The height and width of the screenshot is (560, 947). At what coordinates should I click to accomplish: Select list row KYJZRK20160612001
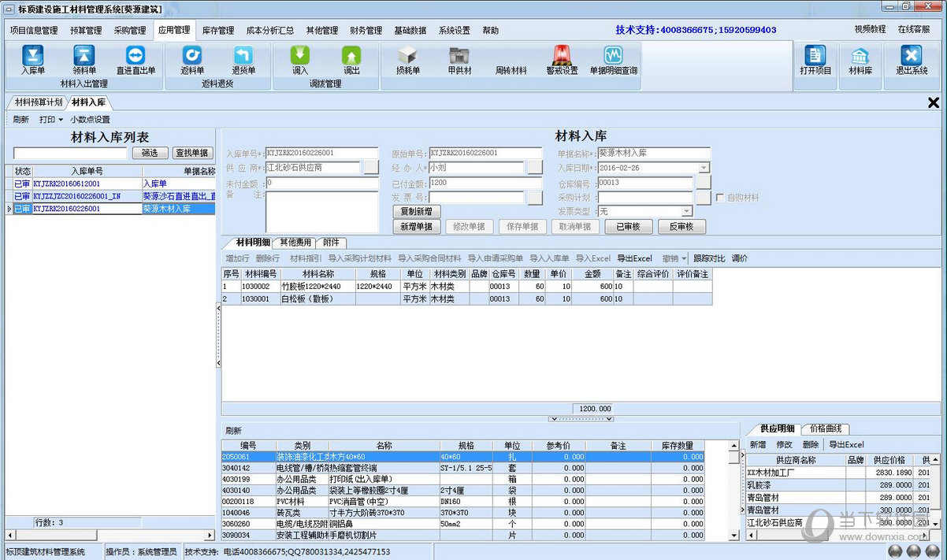110,184
